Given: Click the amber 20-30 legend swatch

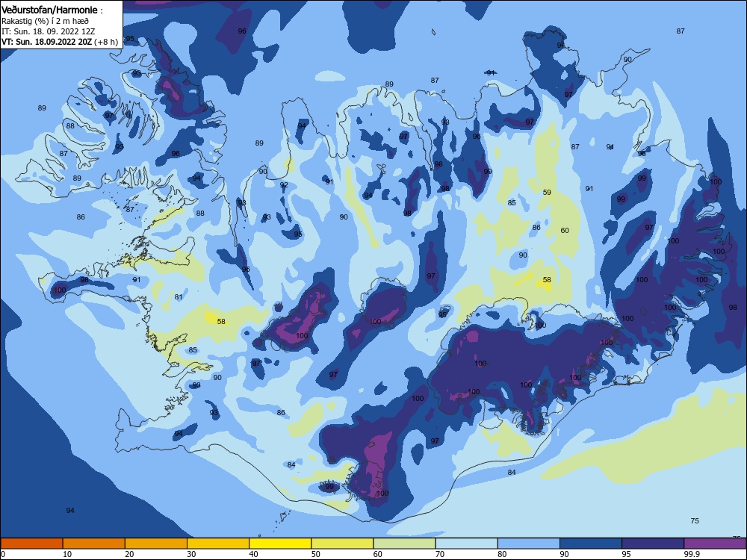Looking at the screenshot, I should [x=156, y=544].
